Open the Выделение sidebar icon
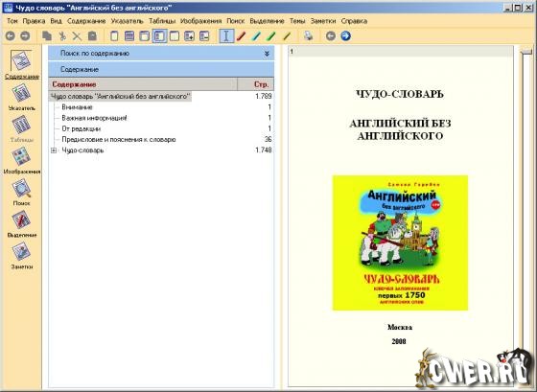 coord(21,219)
